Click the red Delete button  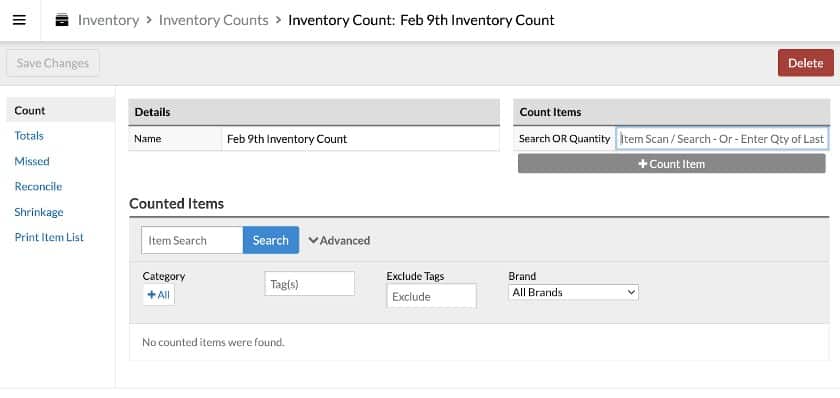805,63
